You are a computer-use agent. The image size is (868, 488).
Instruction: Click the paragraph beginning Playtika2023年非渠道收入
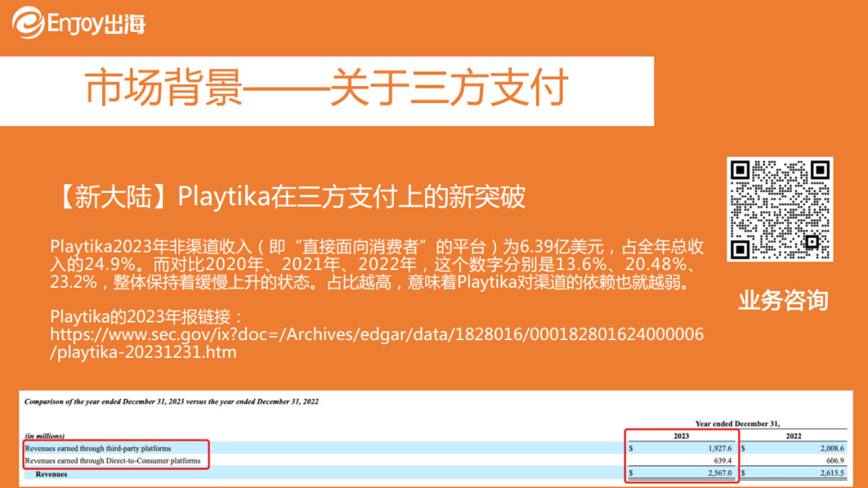[376, 265]
